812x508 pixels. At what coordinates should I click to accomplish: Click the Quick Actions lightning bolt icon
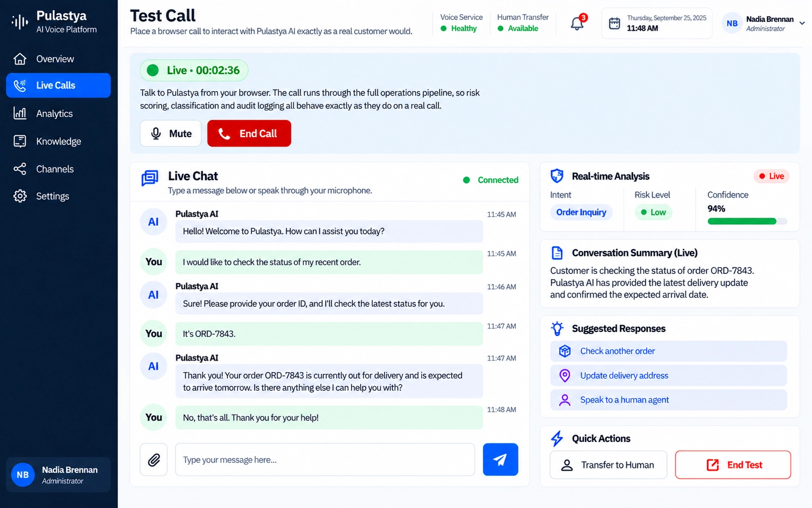point(557,438)
